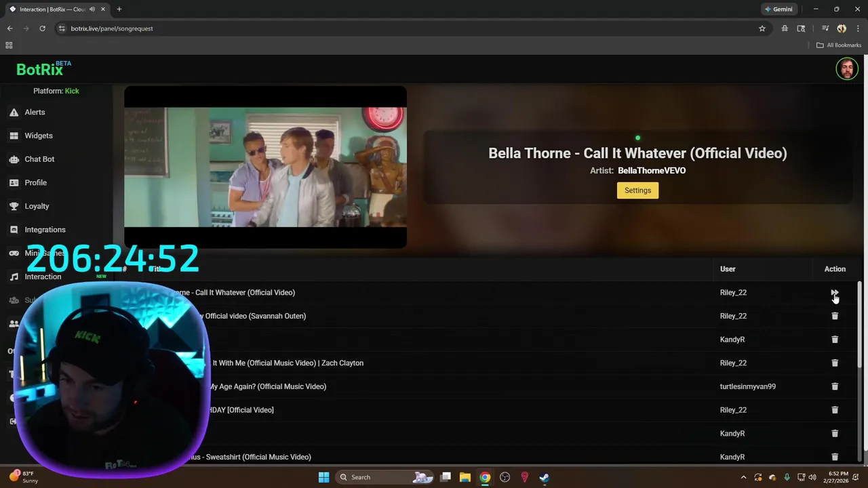This screenshot has height=488, width=868.
Task: Open the tab search side panel icon
Action: pyautogui.click(x=801, y=28)
